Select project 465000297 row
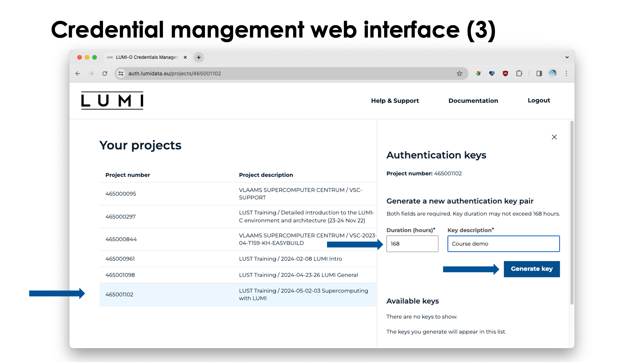644x362 pixels. pyautogui.click(x=238, y=217)
